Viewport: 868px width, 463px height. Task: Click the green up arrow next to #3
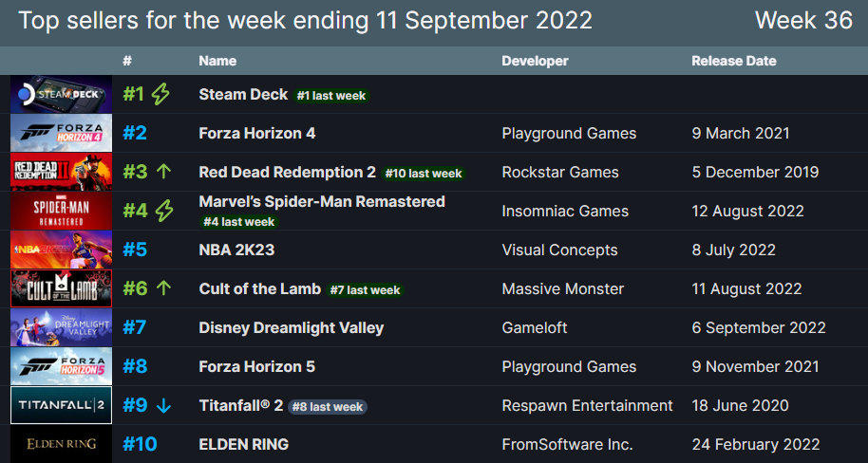(x=163, y=172)
